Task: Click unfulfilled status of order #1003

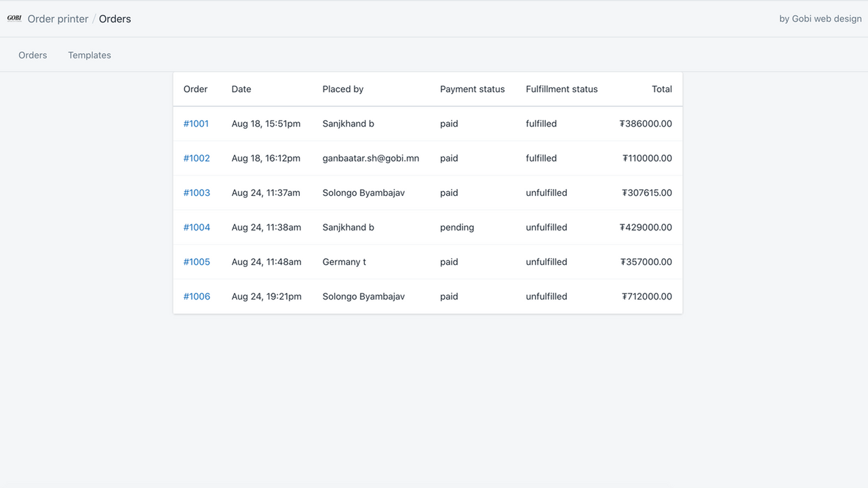Action: [547, 192]
